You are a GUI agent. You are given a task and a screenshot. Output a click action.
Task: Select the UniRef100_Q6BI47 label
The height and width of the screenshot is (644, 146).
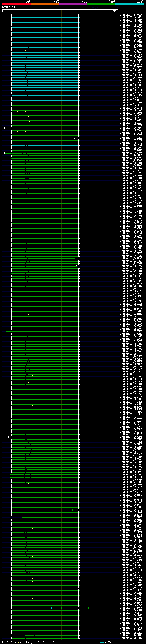[x=131, y=603]
